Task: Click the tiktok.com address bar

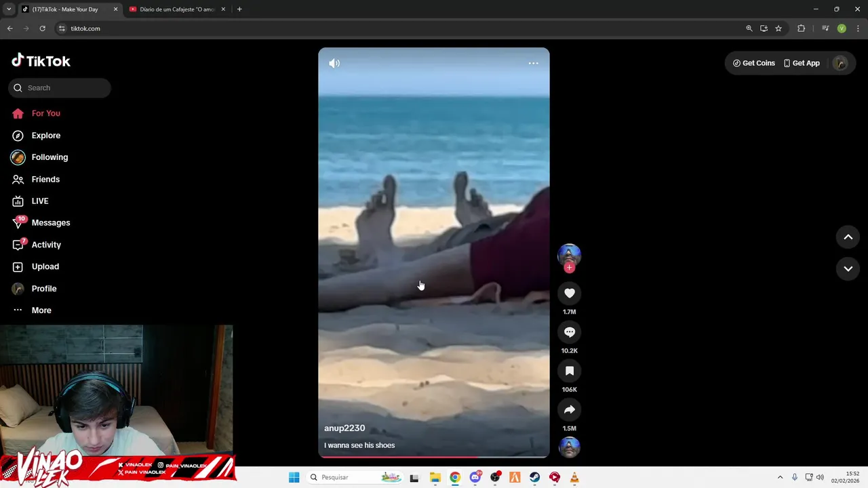Action: click(x=400, y=28)
